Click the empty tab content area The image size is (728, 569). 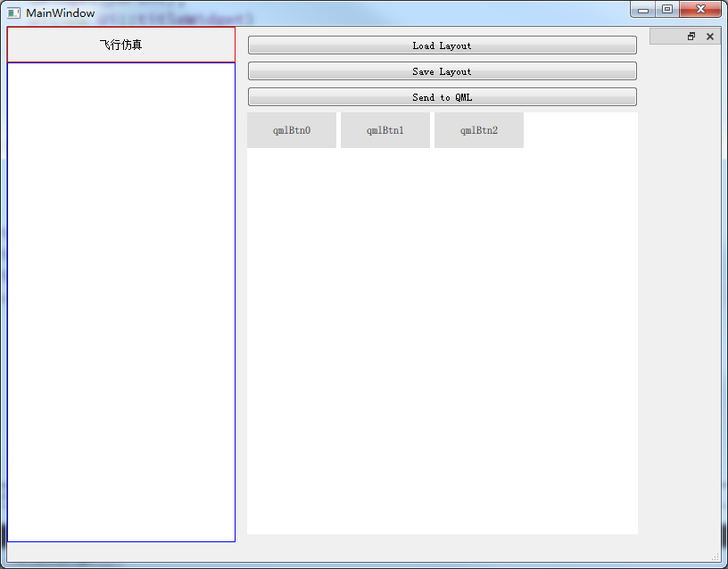point(442,339)
